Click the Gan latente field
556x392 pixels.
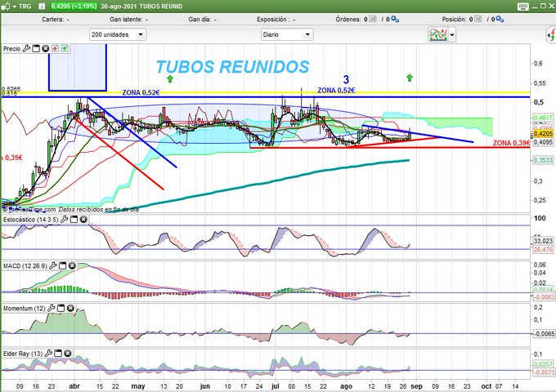pos(129,20)
